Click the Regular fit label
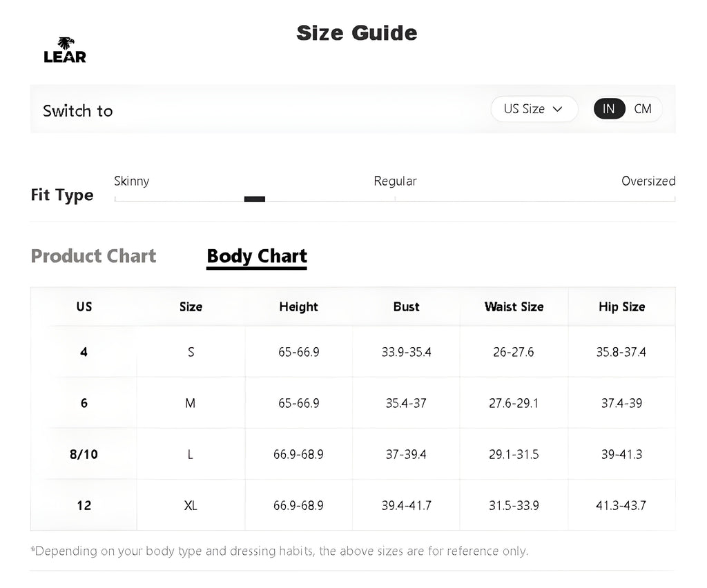 point(395,181)
